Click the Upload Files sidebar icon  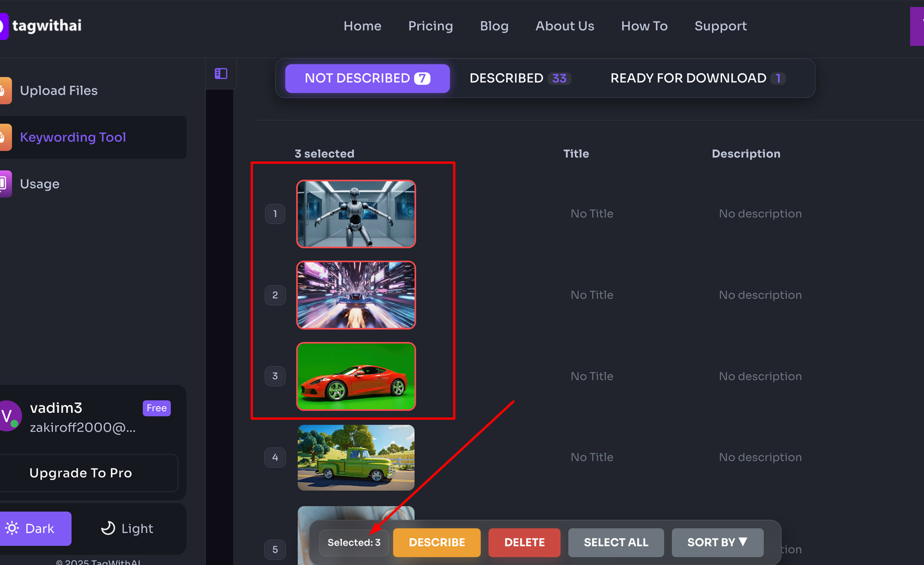click(5, 91)
